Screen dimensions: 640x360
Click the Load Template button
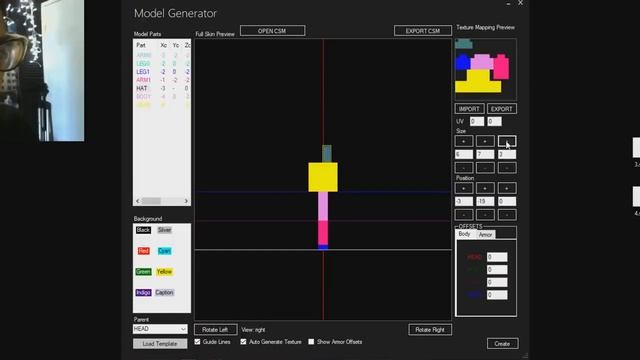pyautogui.click(x=160, y=344)
